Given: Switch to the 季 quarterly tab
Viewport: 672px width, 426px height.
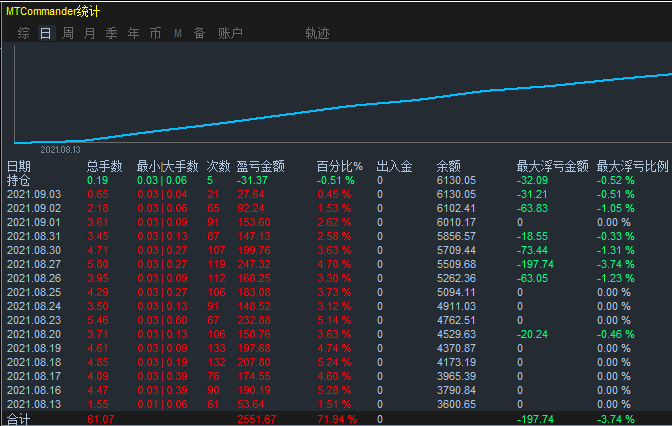Looking at the screenshot, I should pyautogui.click(x=111, y=33).
